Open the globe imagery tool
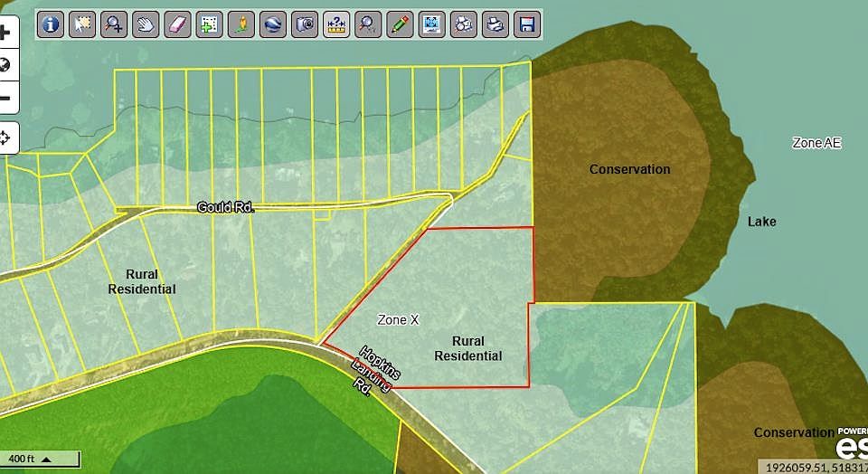The height and width of the screenshot is (474, 868). point(272,24)
